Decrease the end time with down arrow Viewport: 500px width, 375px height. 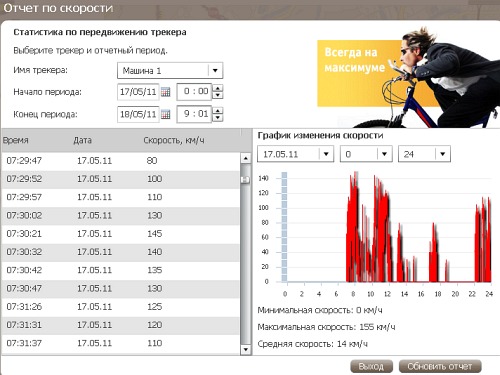click(217, 118)
